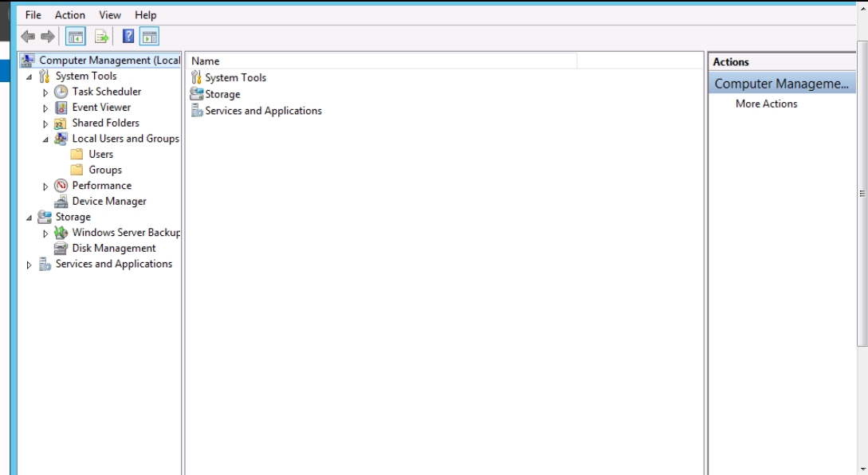Viewport: 868px width, 475px height.
Task: Click the Users folder icon
Action: 77,154
